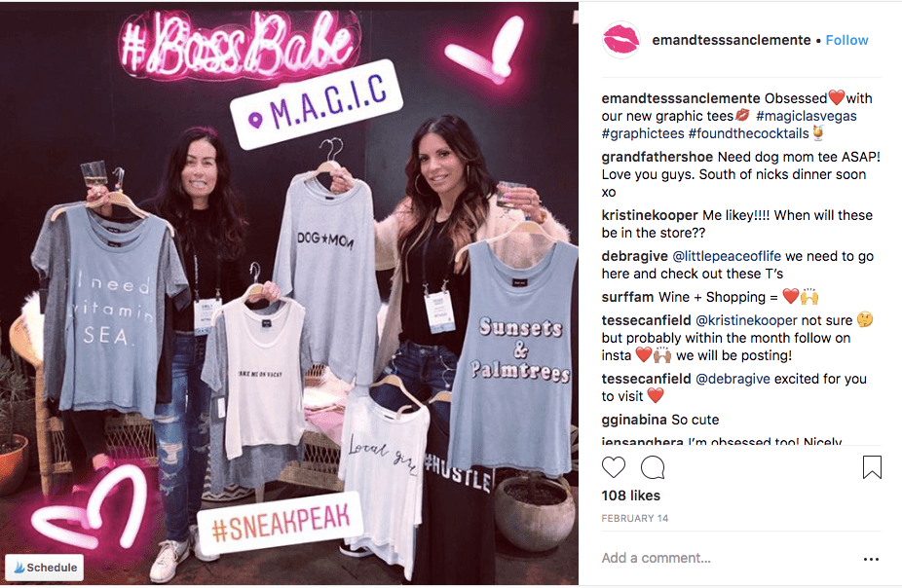Open the #magiclasvegas hashtag

[x=806, y=116]
